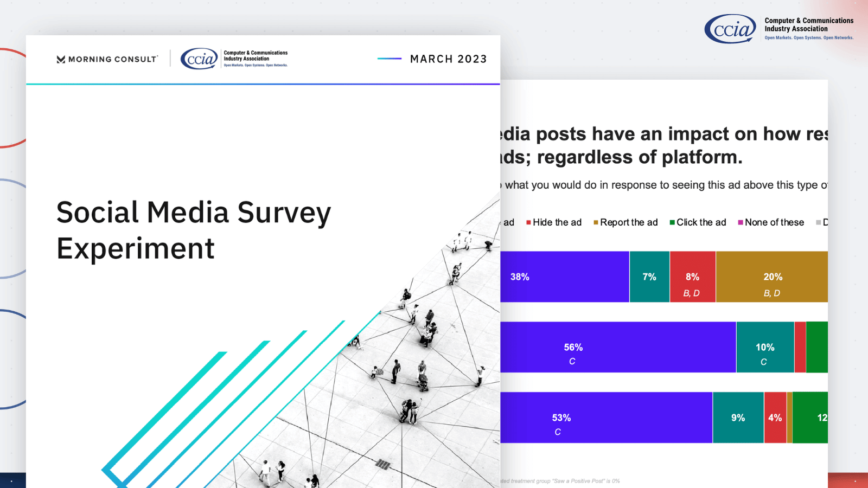Click the Computer & Communications Industry Association text top-right
The image size is (868, 488).
pyautogui.click(x=808, y=25)
